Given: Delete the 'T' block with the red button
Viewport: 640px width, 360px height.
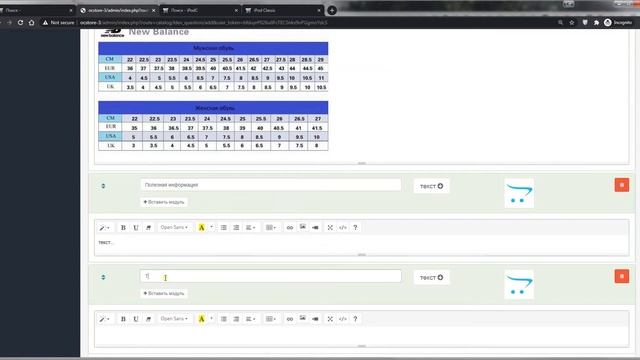Looking at the screenshot, I should (x=622, y=276).
